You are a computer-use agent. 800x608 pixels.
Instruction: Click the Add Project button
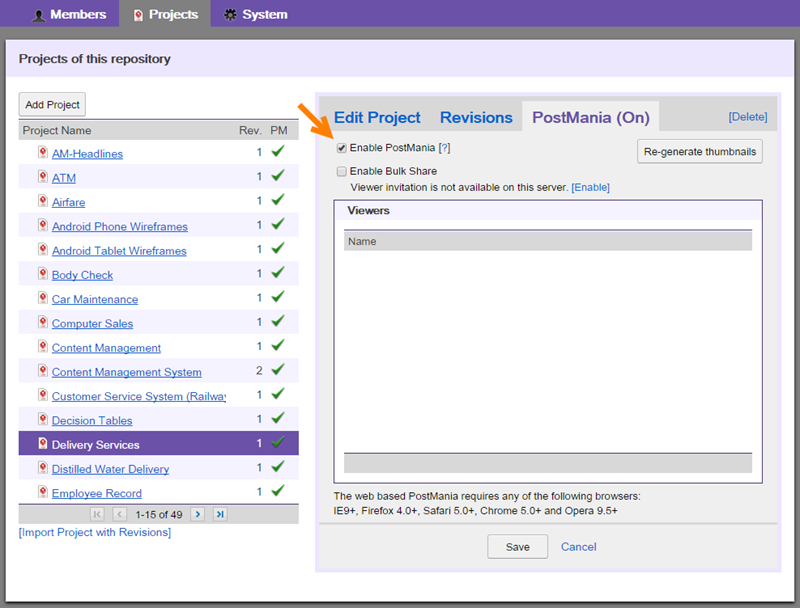coord(53,105)
